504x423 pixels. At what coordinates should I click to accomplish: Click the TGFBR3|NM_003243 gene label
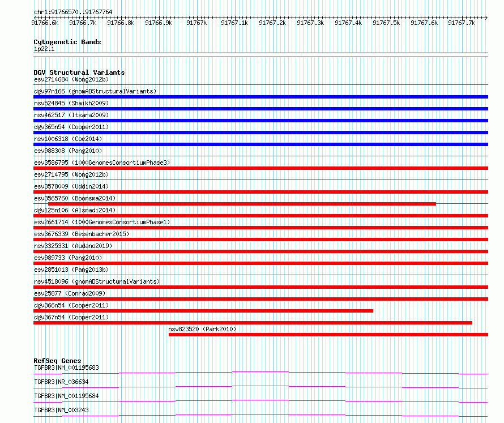(61, 410)
